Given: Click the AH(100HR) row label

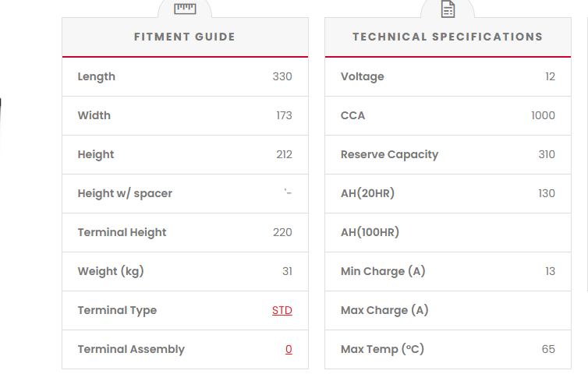Looking at the screenshot, I should (370, 232).
